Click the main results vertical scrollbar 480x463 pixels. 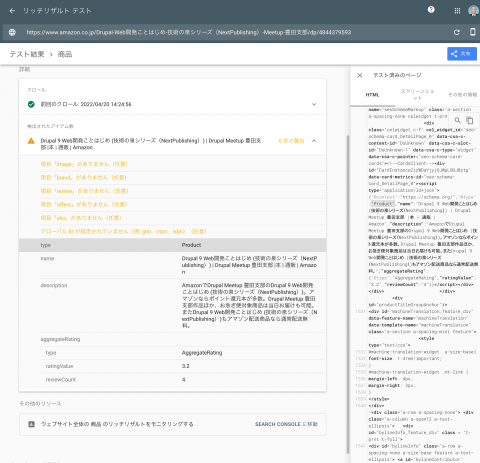point(348,293)
